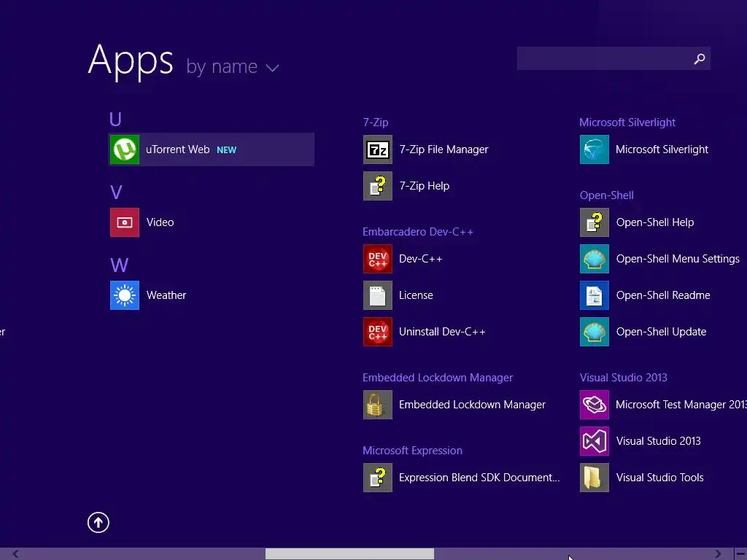747x560 pixels.
Task: Open the 'by name' sort dropdown
Action: [x=233, y=66]
